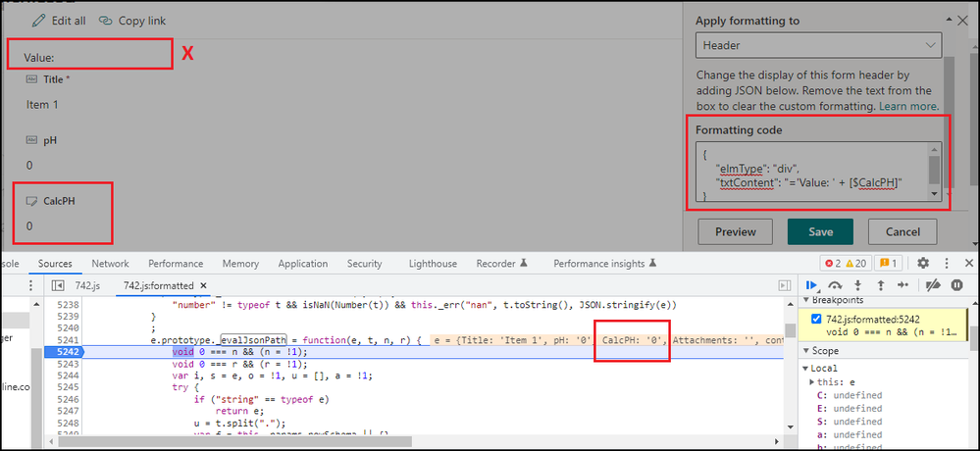Click the Save button
This screenshot has height=451, width=980.
click(821, 231)
